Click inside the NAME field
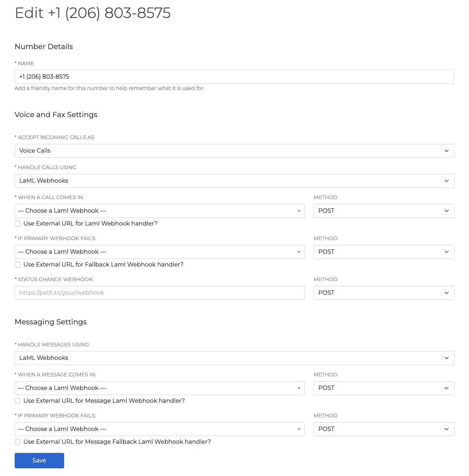This screenshot has width=469, height=476. click(234, 77)
